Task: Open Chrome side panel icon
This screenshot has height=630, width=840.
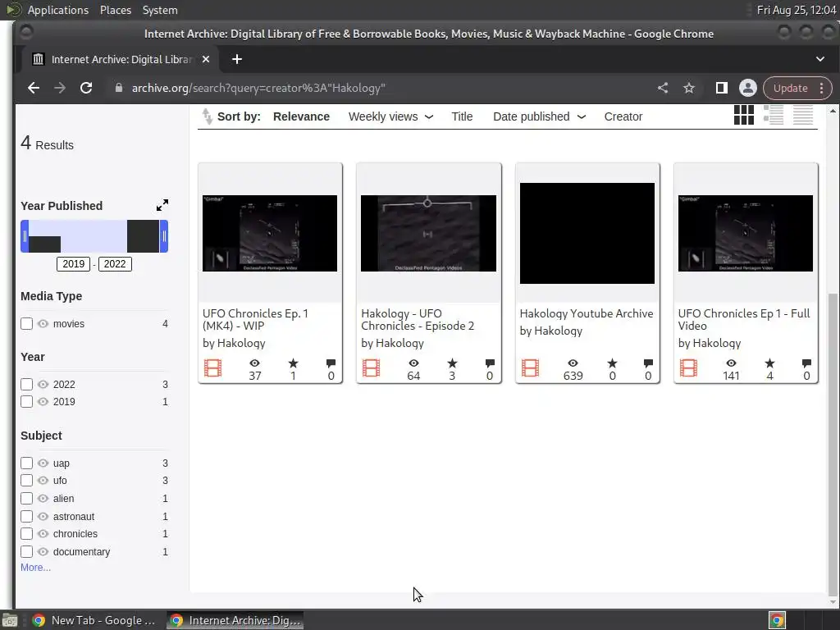Action: (722, 88)
